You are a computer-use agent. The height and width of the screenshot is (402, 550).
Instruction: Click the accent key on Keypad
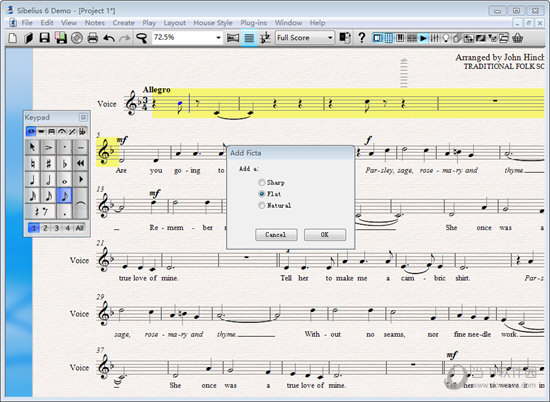tap(48, 147)
